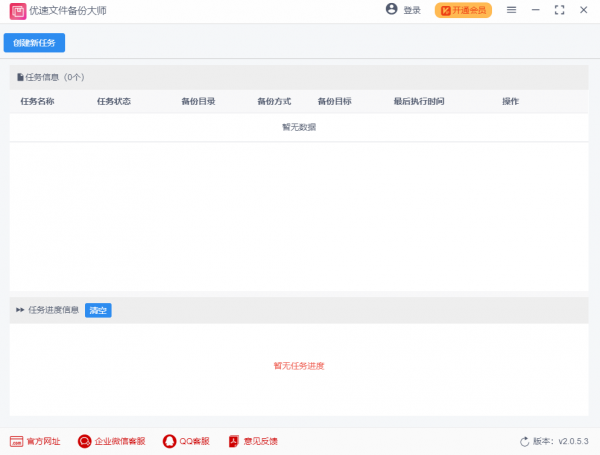Click the 任务信息 document icon
Screen dimensions: 600x455
(x=20, y=77)
